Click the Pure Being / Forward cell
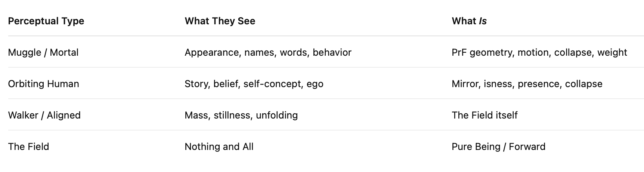644x172 pixels. click(498, 147)
